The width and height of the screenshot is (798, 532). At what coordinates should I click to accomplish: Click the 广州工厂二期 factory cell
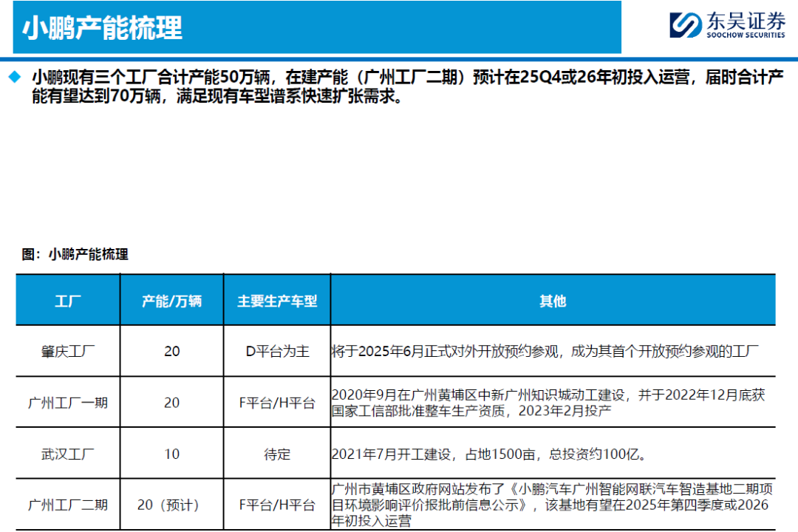[67, 505]
